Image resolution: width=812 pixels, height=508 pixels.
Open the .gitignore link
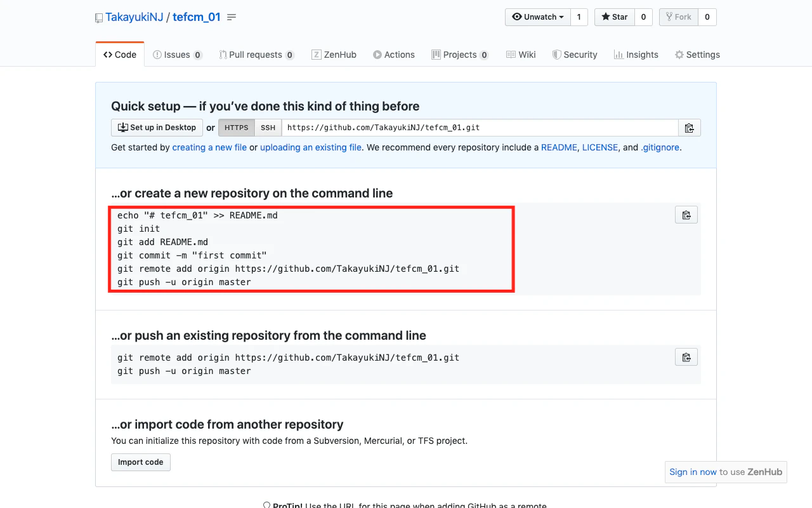click(x=660, y=147)
